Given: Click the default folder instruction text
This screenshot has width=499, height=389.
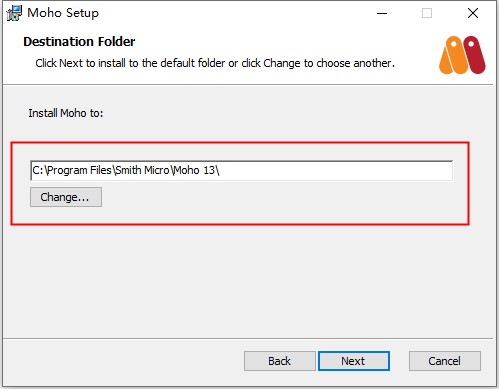Looking at the screenshot, I should pos(215,63).
